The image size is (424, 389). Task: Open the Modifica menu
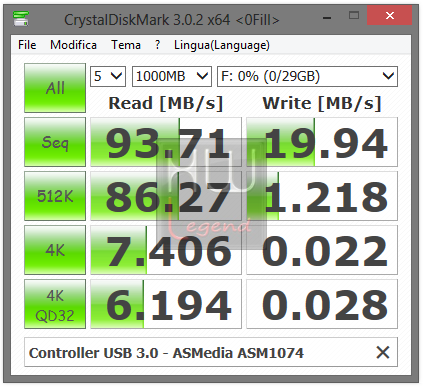[73, 45]
